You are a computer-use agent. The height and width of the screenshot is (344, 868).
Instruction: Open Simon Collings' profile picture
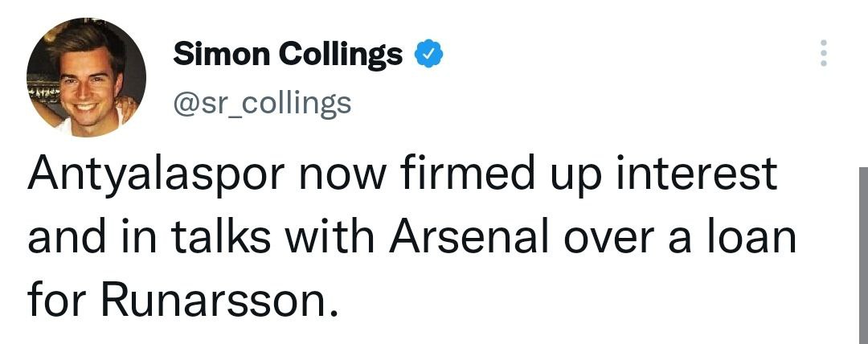(87, 77)
